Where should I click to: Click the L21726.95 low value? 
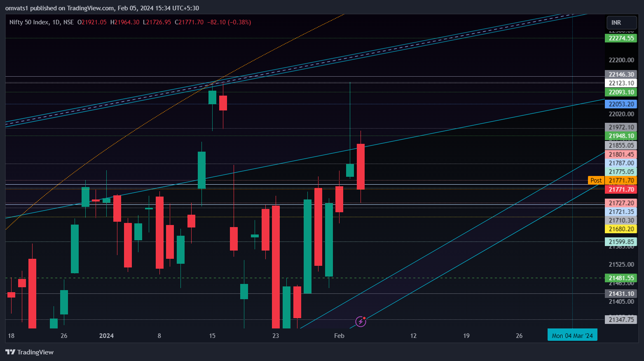pyautogui.click(x=157, y=22)
